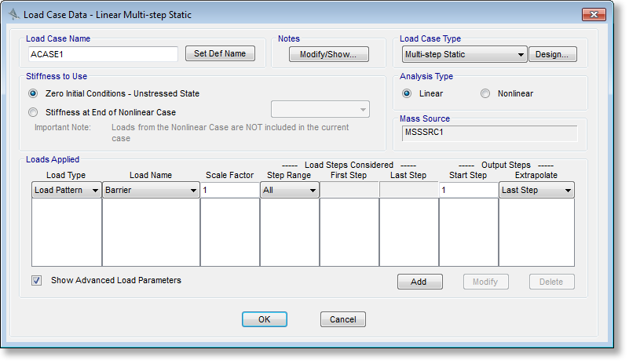Cancel the load case dialog

pos(342,319)
